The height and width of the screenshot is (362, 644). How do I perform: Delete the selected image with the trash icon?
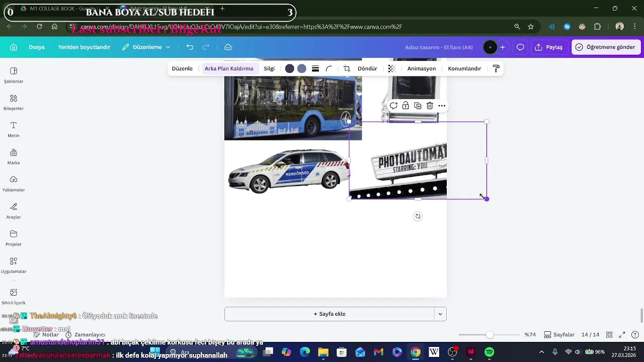click(430, 106)
